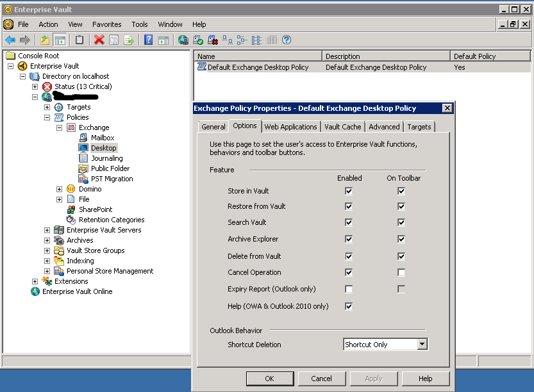Select the SharePoint policy node
The width and height of the screenshot is (534, 392).
(96, 209)
